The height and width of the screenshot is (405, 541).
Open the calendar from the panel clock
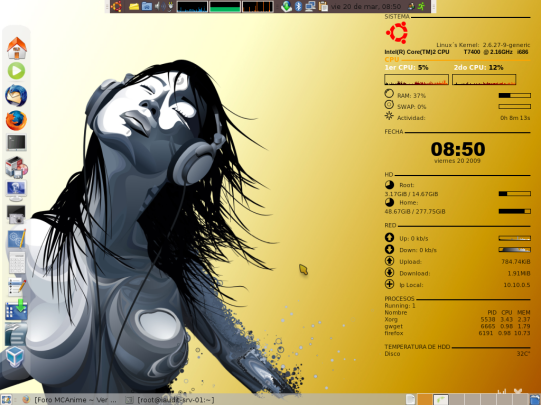(366, 7)
